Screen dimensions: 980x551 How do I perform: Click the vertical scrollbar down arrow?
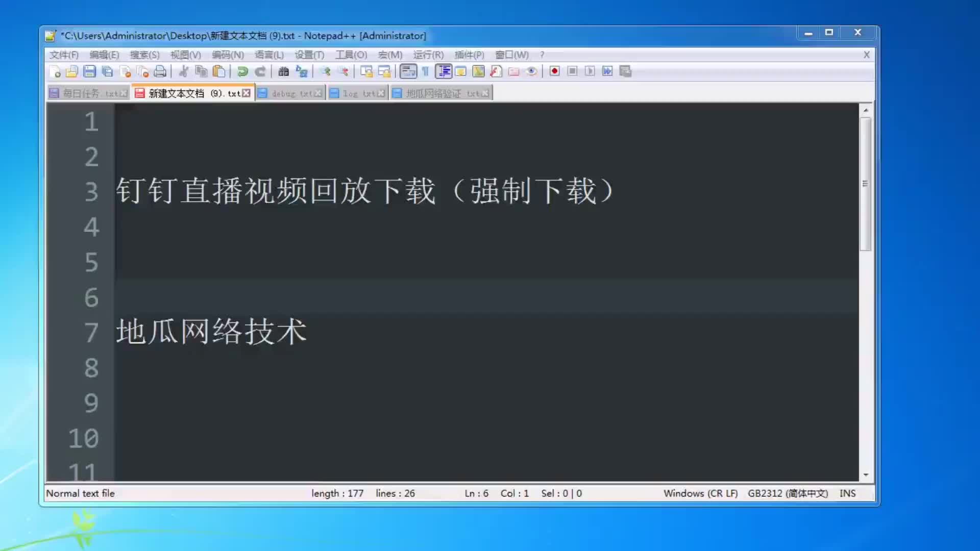click(866, 474)
